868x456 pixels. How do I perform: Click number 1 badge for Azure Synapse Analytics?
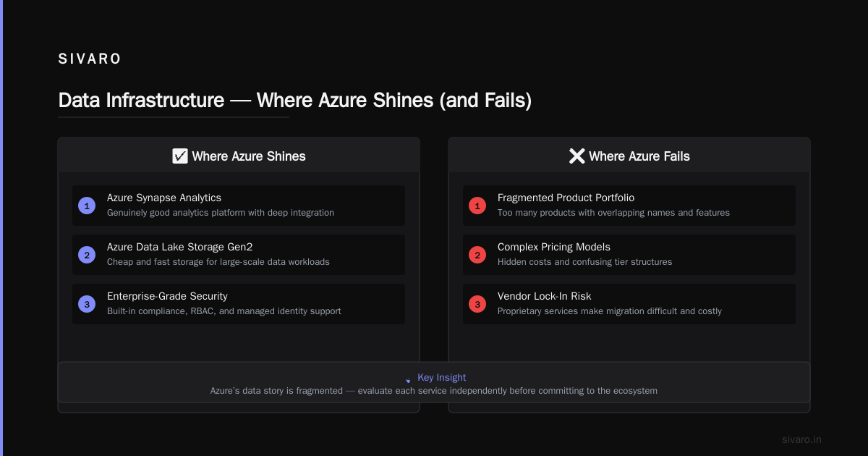[87, 206]
